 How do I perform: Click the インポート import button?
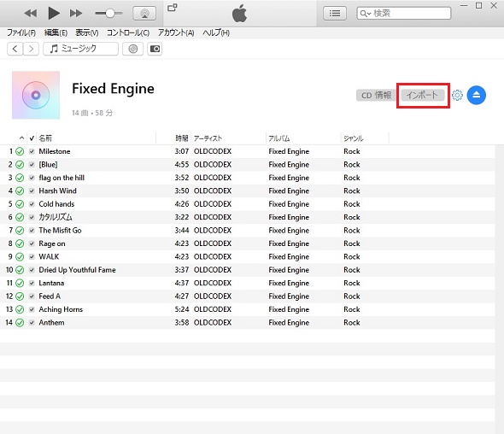pos(423,95)
